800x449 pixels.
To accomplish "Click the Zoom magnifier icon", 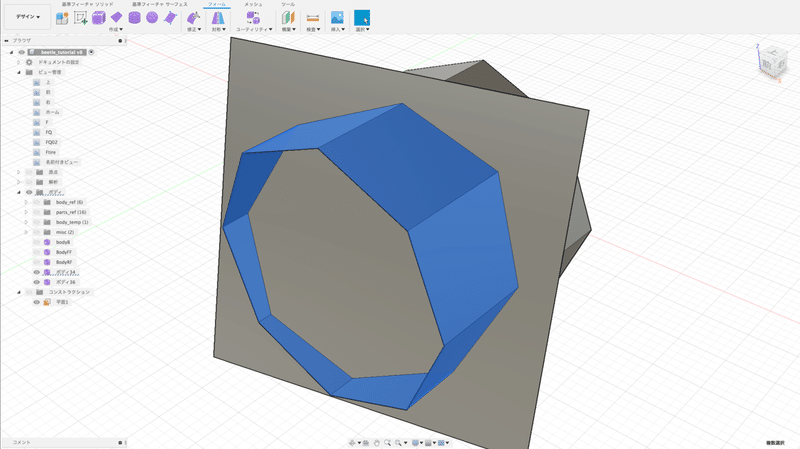I will point(388,443).
